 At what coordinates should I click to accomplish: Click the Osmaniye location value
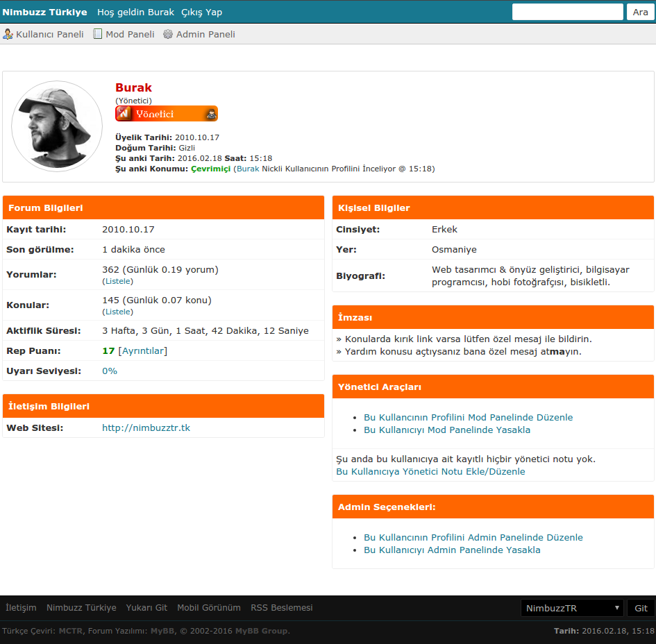click(454, 250)
